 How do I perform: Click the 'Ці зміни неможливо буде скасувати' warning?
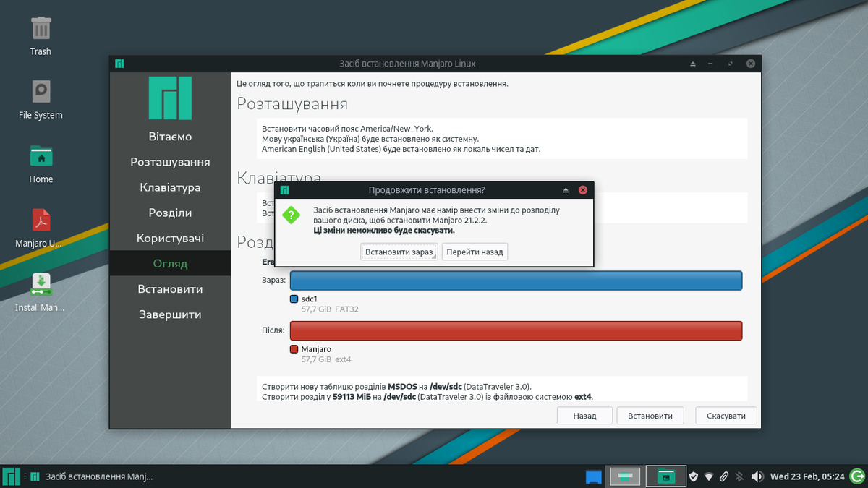pyautogui.click(x=384, y=231)
